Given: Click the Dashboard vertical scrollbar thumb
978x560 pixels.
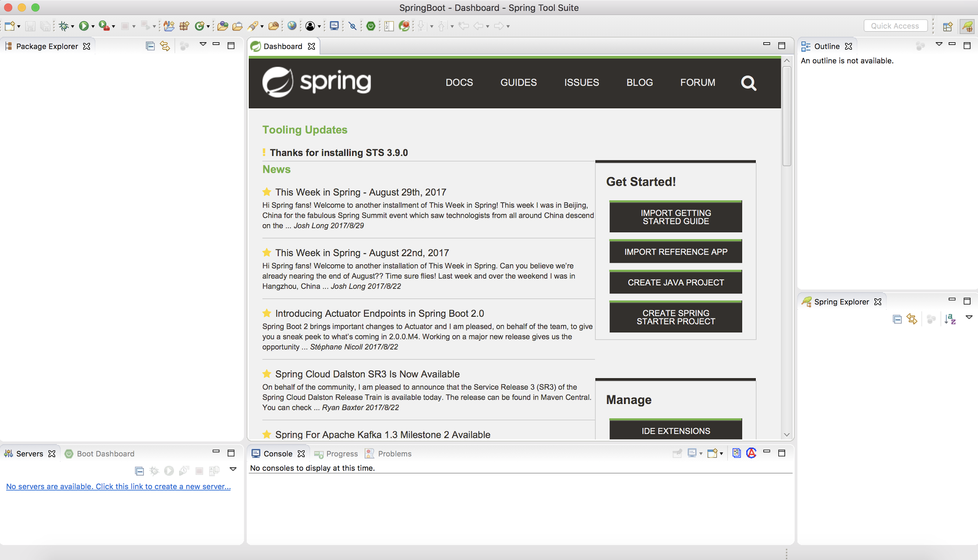Looking at the screenshot, I should (787, 116).
